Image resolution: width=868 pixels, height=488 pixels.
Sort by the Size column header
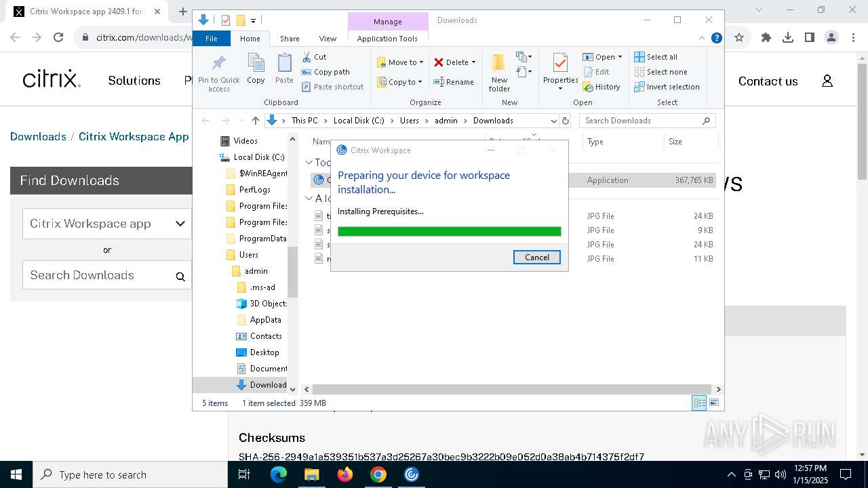(x=690, y=142)
